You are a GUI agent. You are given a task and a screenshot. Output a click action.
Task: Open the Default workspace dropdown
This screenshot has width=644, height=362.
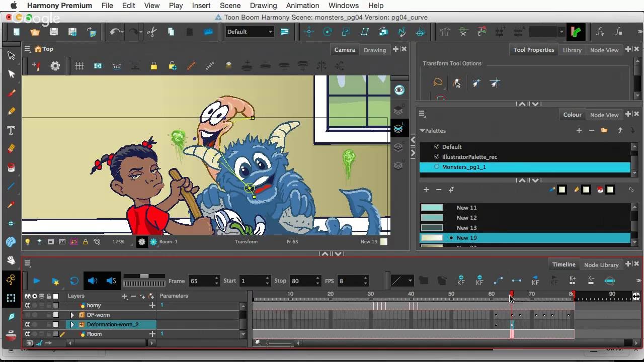(250, 32)
